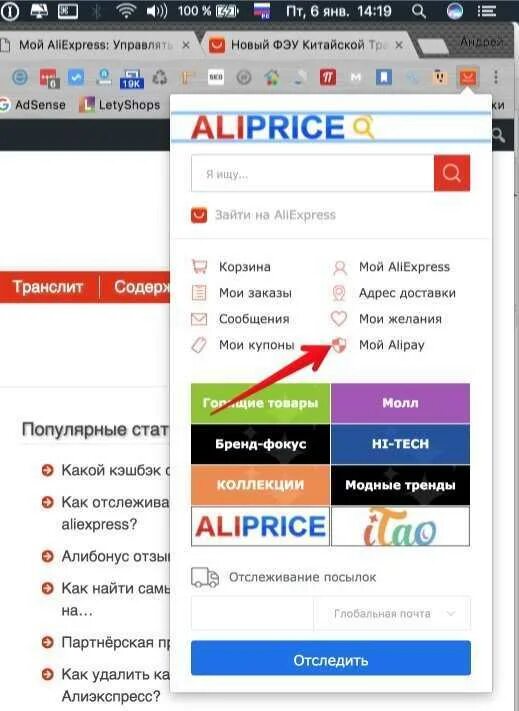This screenshot has height=711, width=519.
Task: Select the Транслит menu item
Action: point(48,287)
